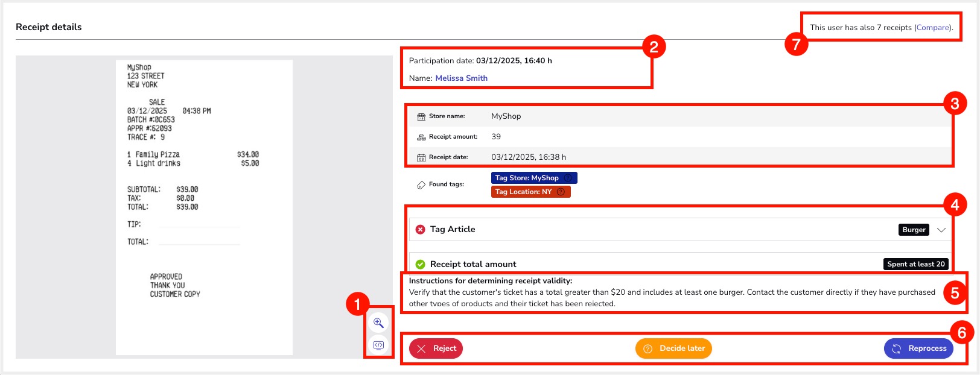The height and width of the screenshot is (375, 980).
Task: Click the red failed icon beside Tag Article
Action: click(421, 229)
